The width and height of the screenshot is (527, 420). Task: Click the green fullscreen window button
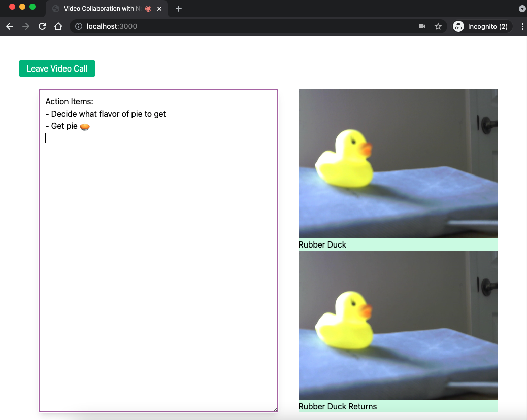(32, 7)
